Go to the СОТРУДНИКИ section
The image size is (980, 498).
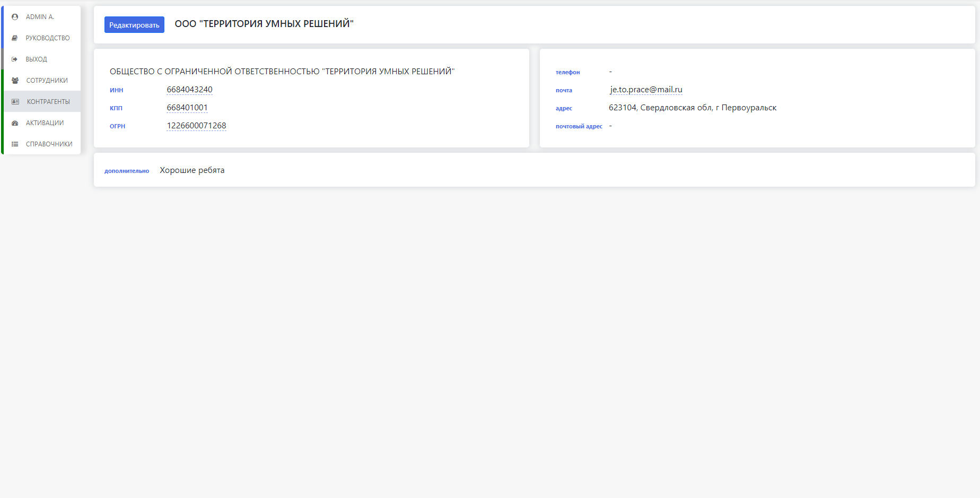click(42, 81)
